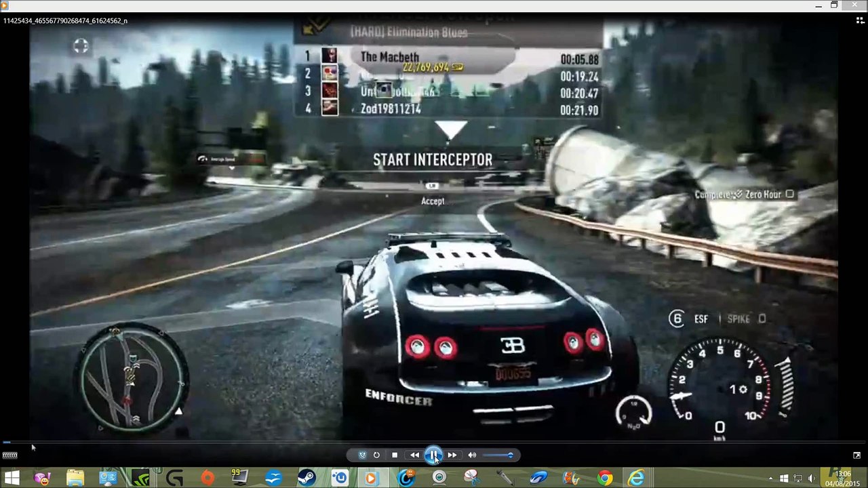Image resolution: width=868 pixels, height=488 pixels.
Task: Open the clock showing 13:06
Action: click(x=843, y=479)
